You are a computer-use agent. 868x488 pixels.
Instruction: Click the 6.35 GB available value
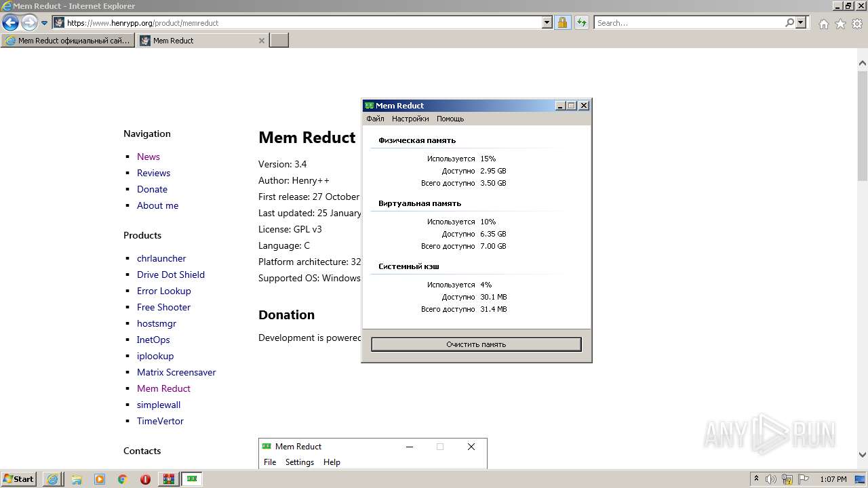coord(493,234)
